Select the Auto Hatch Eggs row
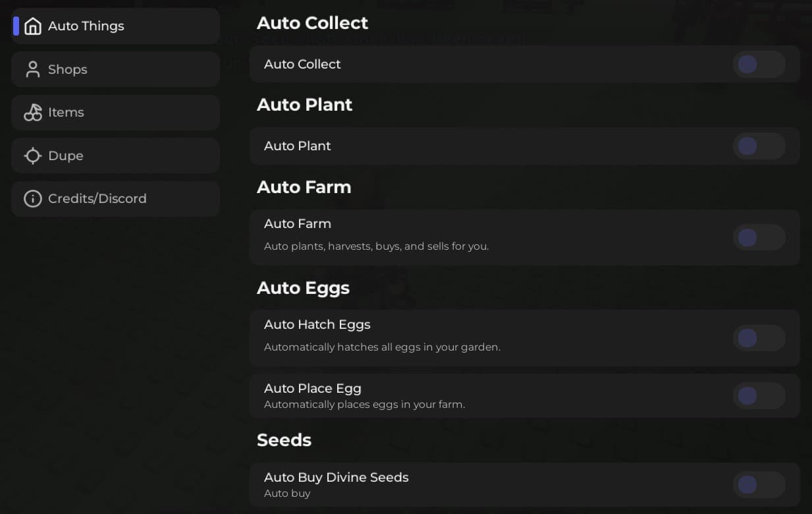The width and height of the screenshot is (812, 514). point(461,337)
